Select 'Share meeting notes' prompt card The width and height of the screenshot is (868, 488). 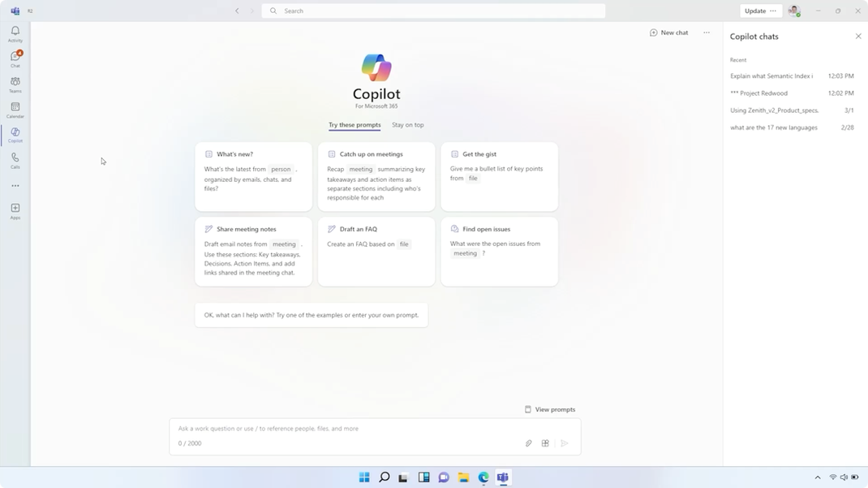[x=254, y=252]
